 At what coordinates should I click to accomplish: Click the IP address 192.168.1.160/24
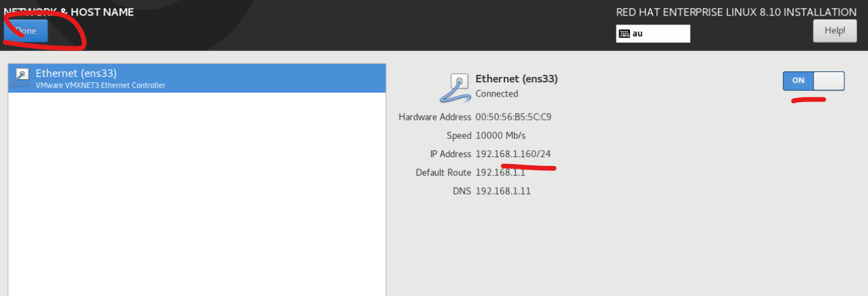[513, 154]
